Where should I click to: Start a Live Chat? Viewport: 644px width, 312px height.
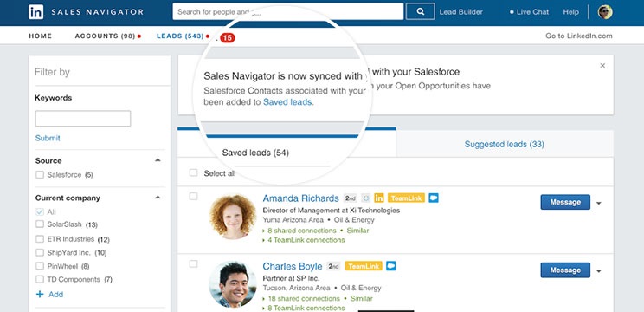click(x=529, y=12)
